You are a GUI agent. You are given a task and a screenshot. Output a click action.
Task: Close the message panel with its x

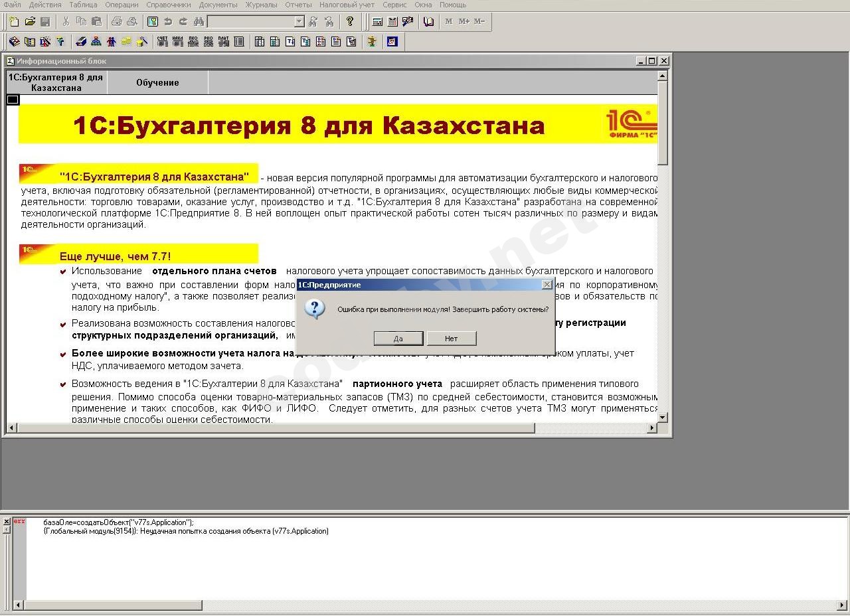7,522
